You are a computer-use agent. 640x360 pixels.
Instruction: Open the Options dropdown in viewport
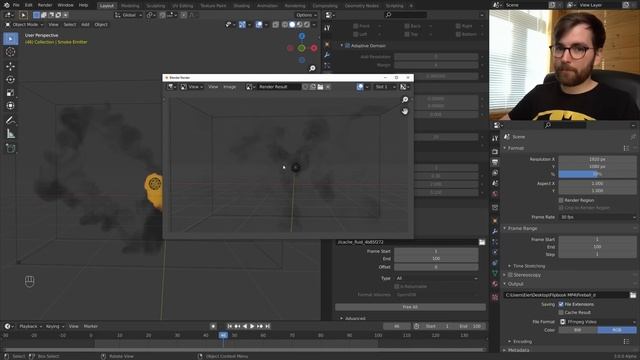(307, 15)
